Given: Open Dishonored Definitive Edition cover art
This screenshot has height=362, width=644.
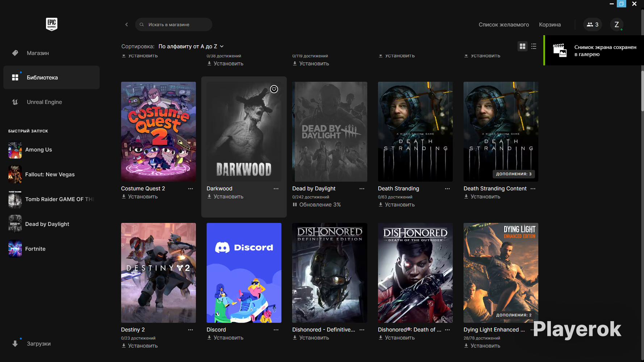Looking at the screenshot, I should (330, 273).
